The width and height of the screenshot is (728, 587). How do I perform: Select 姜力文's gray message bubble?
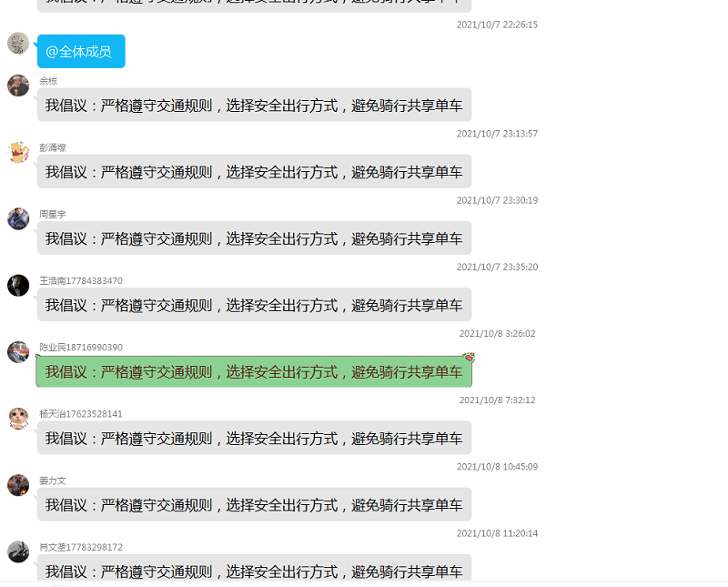[x=254, y=505]
